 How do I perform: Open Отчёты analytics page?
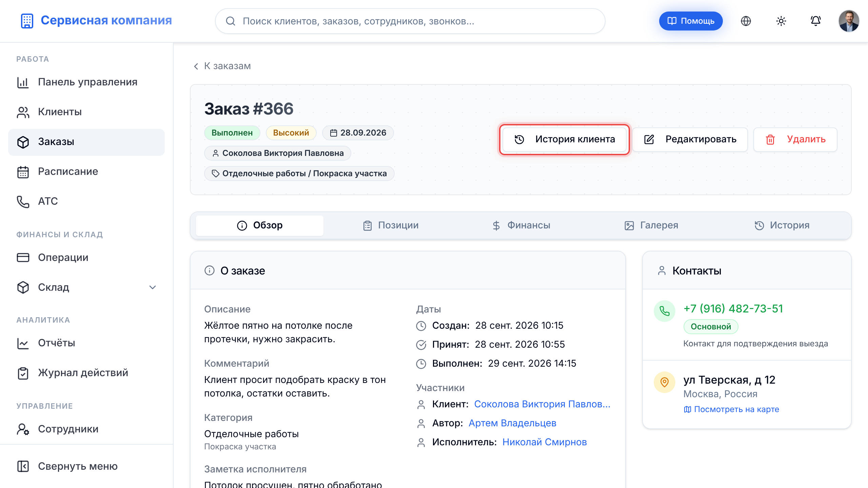point(86,343)
